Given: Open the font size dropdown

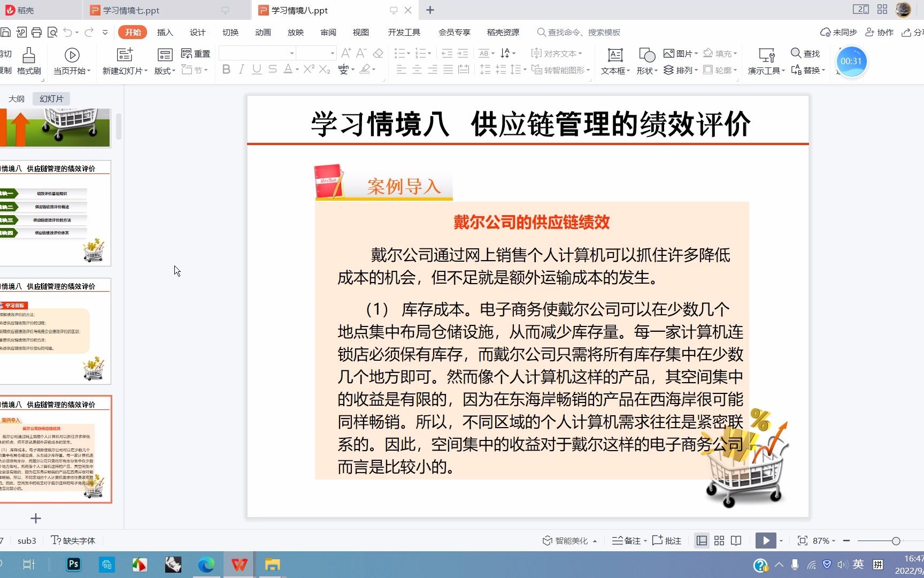Looking at the screenshot, I should (x=332, y=53).
